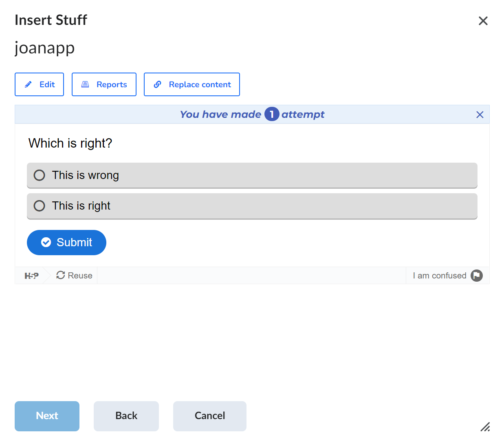This screenshot has width=504, height=446.
Task: Select the 'This is right' radio option
Action: coord(252,206)
